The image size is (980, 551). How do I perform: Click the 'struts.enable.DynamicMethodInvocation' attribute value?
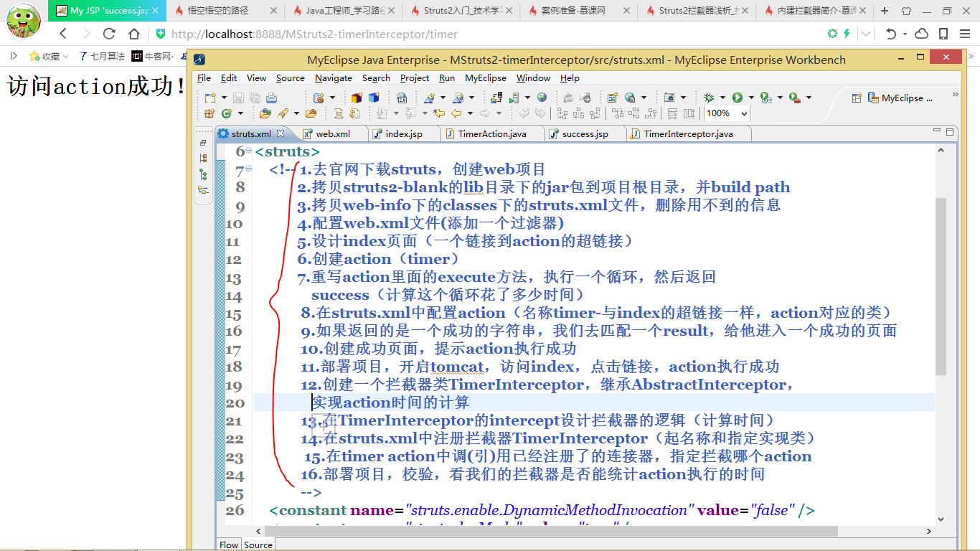[549, 510]
